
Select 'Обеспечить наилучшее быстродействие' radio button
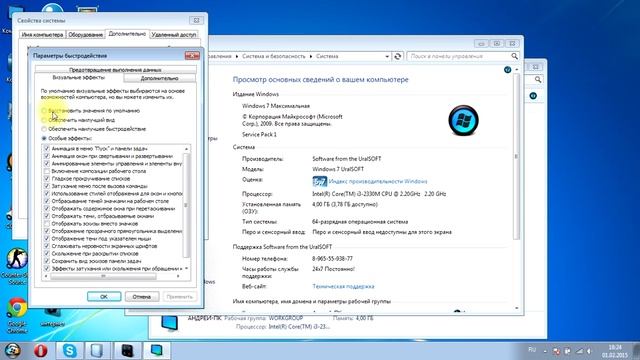[44, 129]
